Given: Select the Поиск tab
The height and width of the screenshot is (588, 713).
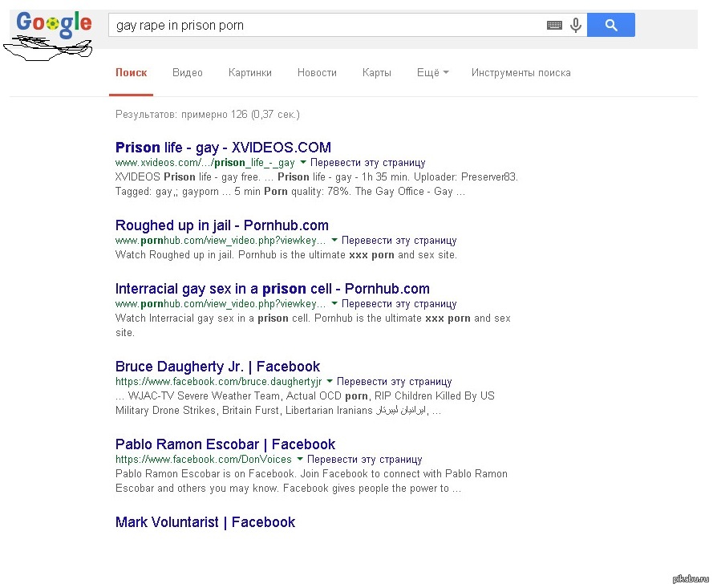Looking at the screenshot, I should point(131,73).
